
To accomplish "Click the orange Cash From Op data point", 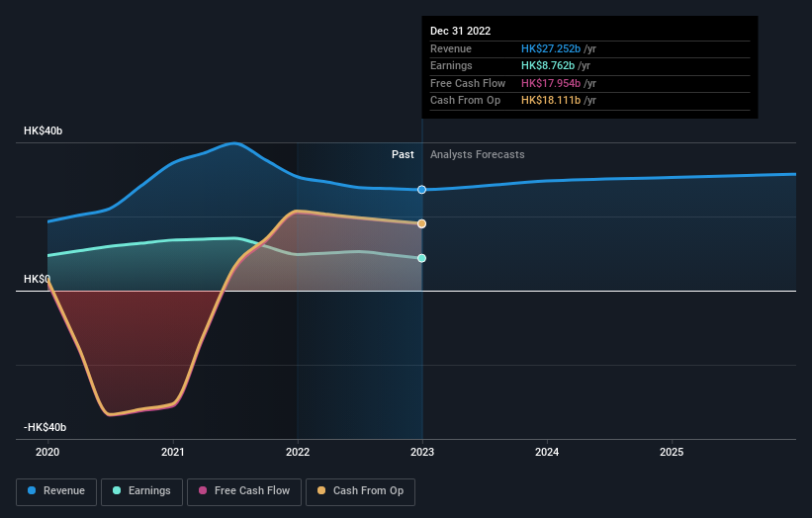I will 422,223.
